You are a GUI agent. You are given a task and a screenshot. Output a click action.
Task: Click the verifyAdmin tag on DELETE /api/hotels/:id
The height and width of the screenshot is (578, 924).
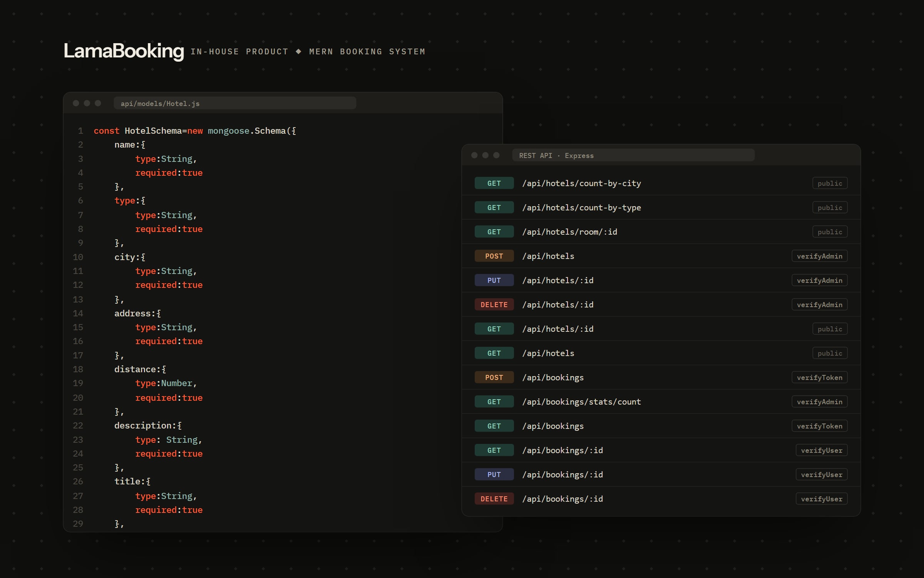(819, 305)
